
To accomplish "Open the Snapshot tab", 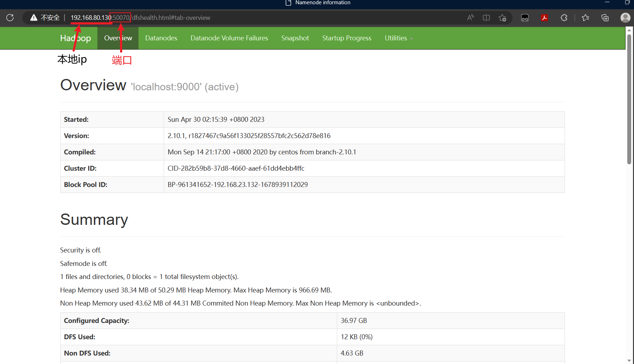I will click(x=295, y=38).
